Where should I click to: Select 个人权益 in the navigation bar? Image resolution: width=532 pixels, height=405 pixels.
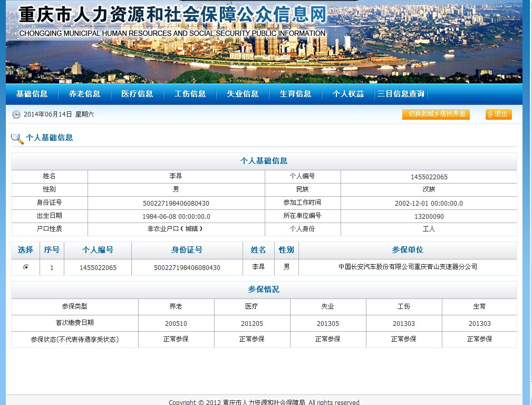coord(348,94)
